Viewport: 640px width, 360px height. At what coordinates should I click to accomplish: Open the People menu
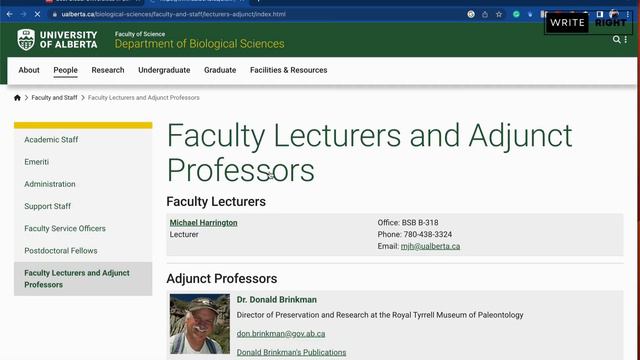pyautogui.click(x=65, y=70)
